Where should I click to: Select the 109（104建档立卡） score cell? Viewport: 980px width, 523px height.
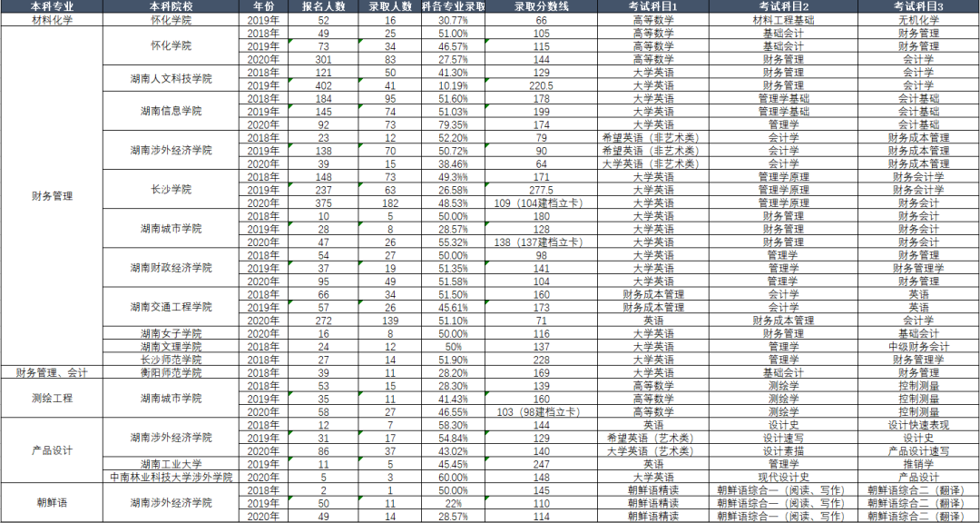[542, 202]
